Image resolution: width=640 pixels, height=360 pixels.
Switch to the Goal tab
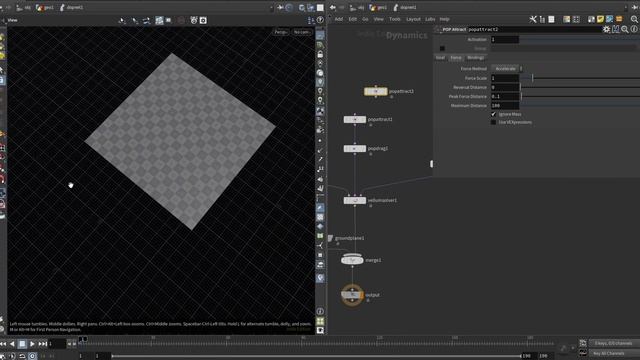click(440, 58)
